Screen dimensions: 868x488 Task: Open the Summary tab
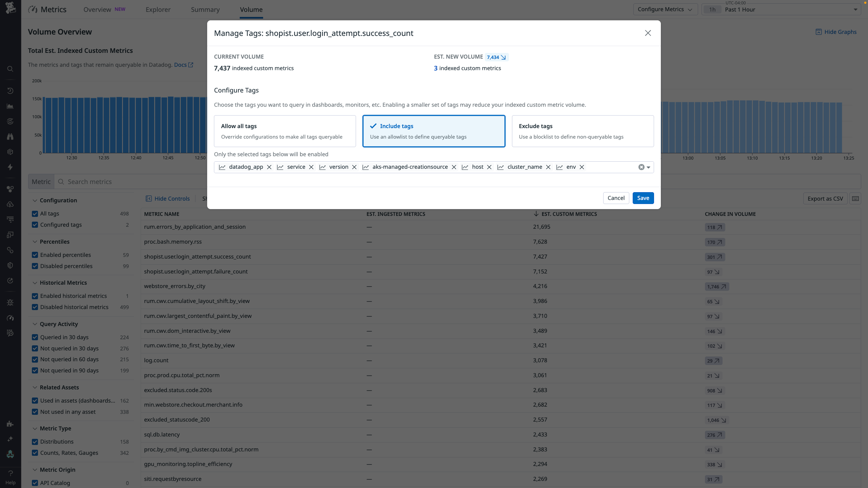tap(205, 9)
